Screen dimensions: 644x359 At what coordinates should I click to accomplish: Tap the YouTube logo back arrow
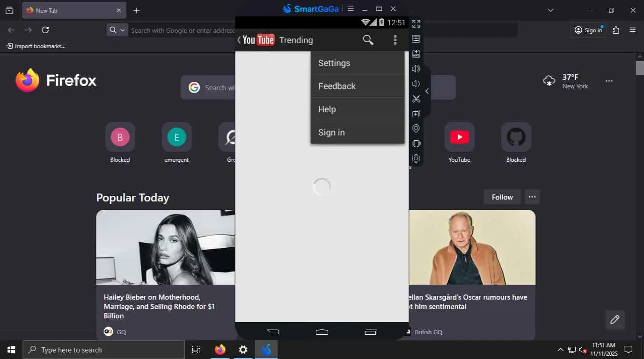[x=256, y=40]
